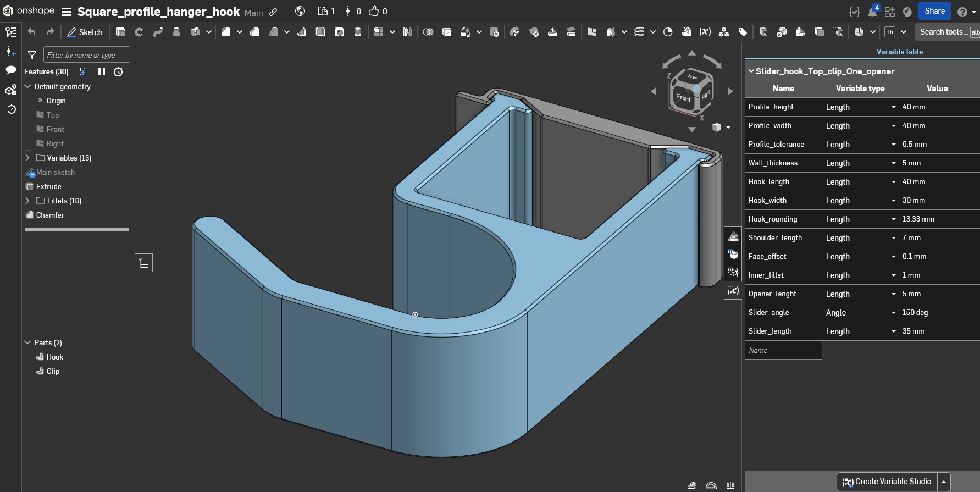The width and height of the screenshot is (980, 492).
Task: Expand the Variables (13) folder
Action: [27, 158]
